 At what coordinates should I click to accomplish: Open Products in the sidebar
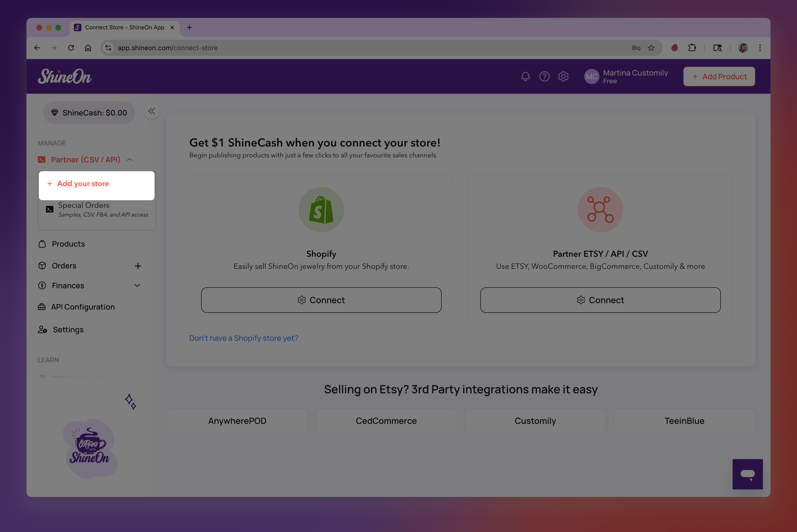click(68, 244)
